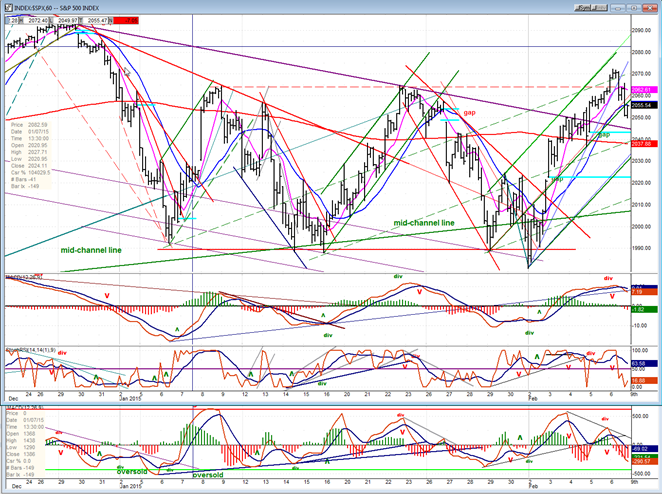The image size is (662, 494).
Task: Close the chart window with red X
Action: pos(651,6)
